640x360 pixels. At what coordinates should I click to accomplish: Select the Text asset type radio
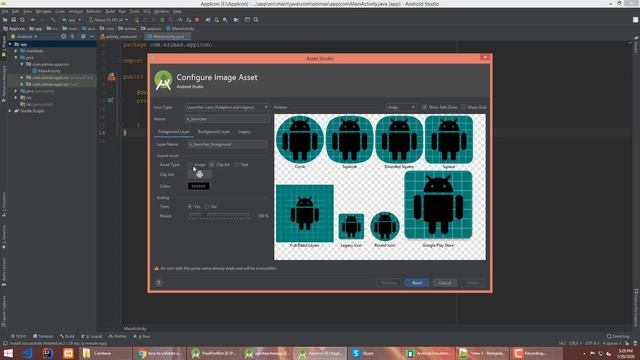click(236, 164)
